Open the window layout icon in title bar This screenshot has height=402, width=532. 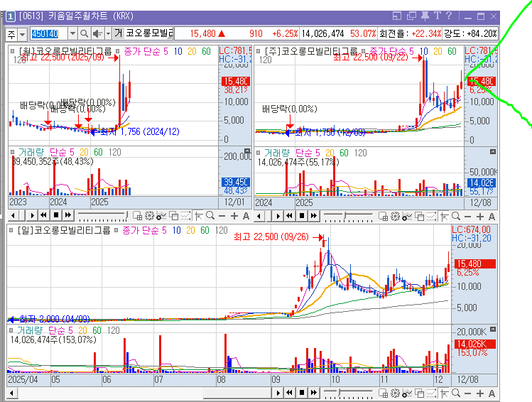[397, 16]
